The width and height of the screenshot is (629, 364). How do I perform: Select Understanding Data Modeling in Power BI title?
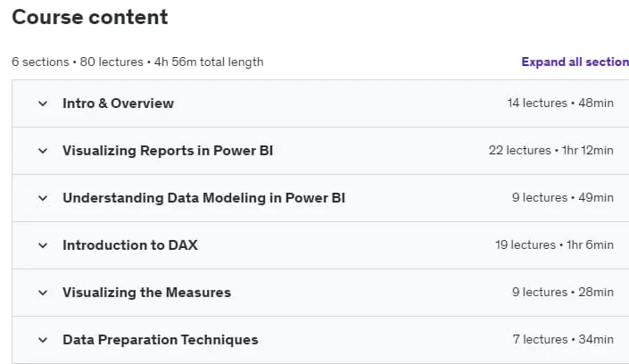pyautogui.click(x=203, y=198)
